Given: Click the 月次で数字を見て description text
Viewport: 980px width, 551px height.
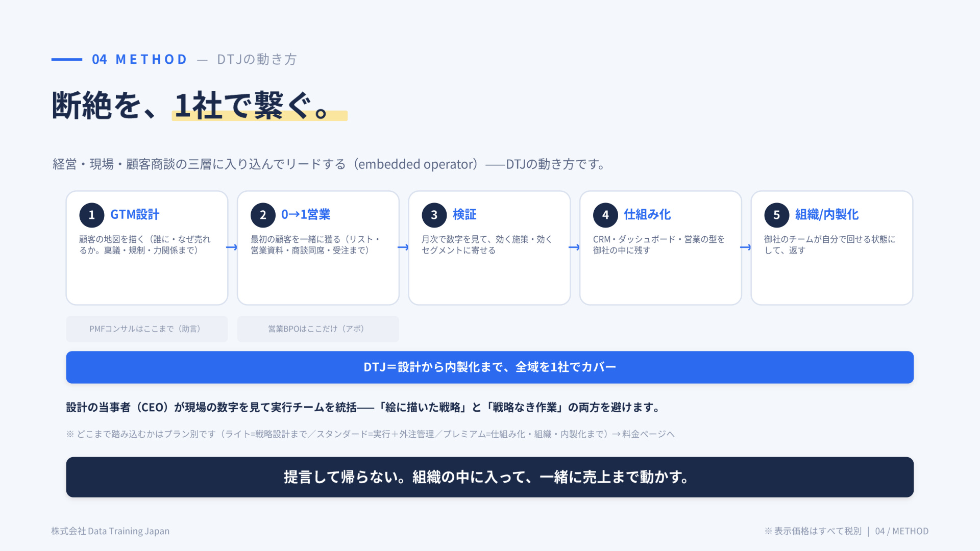Looking at the screenshot, I should click(487, 245).
